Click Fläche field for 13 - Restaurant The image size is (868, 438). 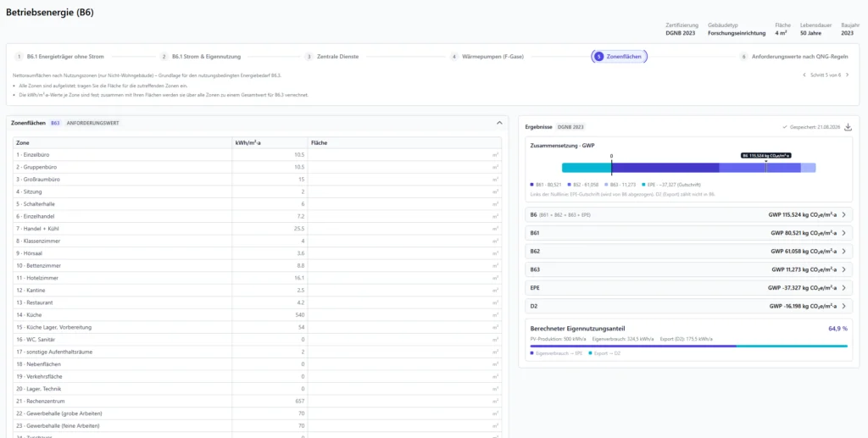click(x=404, y=302)
